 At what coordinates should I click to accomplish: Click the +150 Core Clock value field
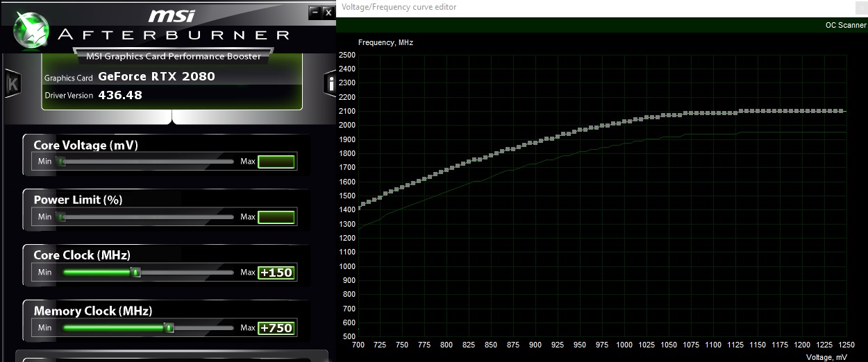[276, 273]
